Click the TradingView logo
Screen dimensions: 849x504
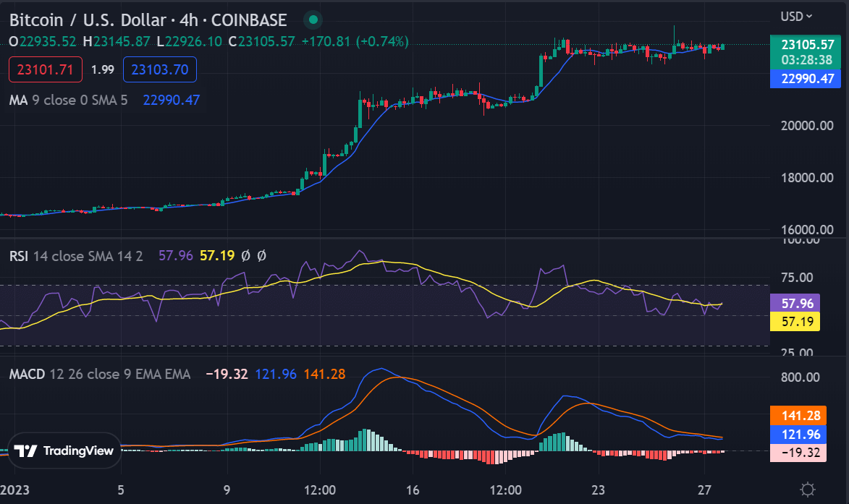tap(64, 450)
